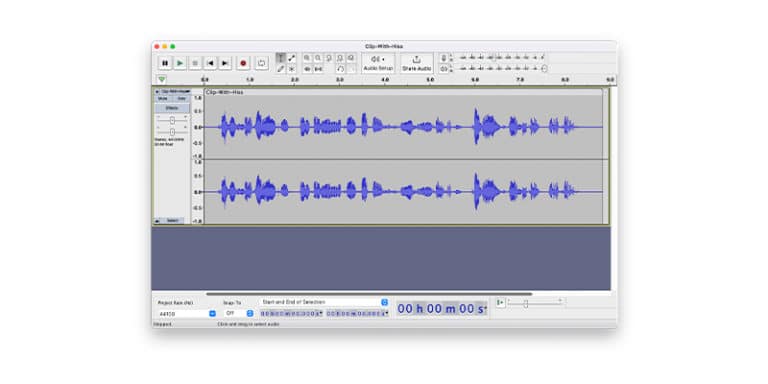
Task: Click the Stop transport button
Action: pos(195,63)
